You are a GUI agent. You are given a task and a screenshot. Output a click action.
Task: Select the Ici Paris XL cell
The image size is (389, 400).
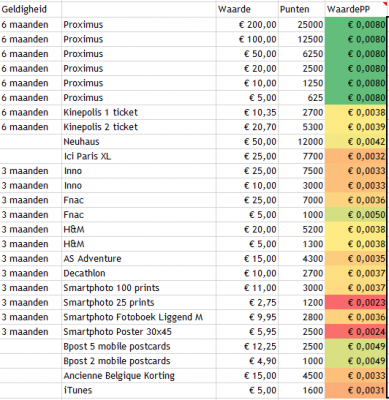click(139, 156)
